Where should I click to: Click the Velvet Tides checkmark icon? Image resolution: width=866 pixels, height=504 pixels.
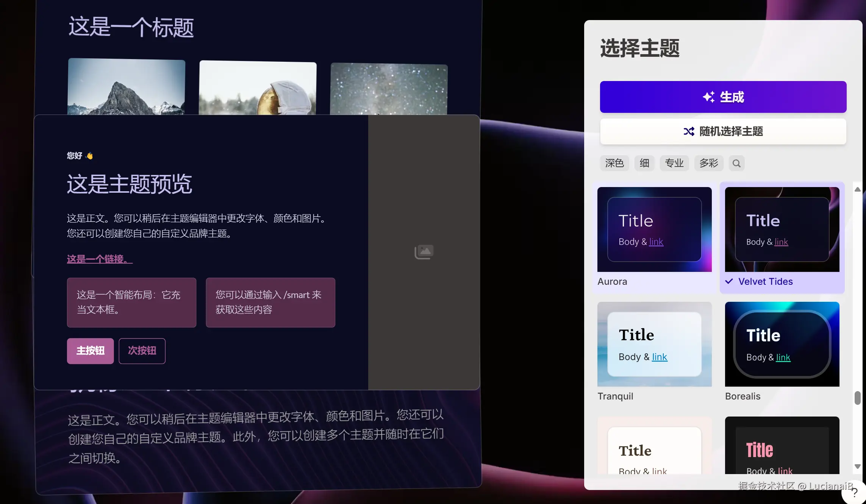tap(729, 281)
